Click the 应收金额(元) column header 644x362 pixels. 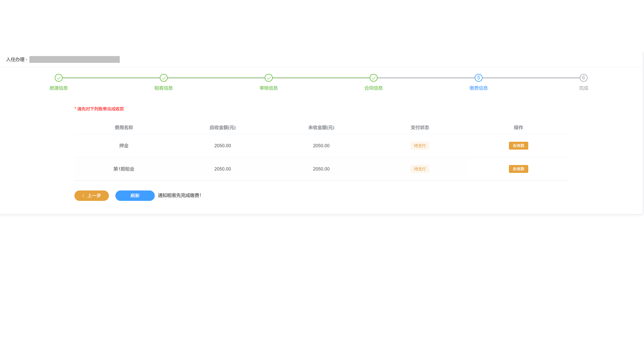(x=222, y=127)
